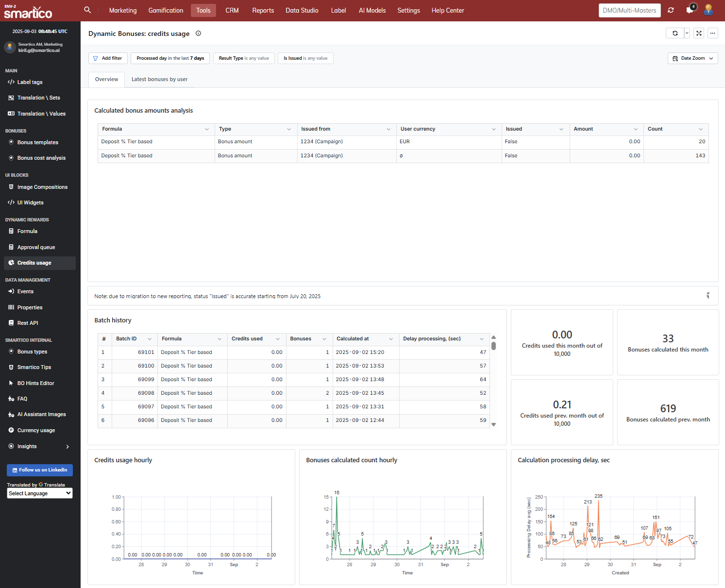725x588 pixels.
Task: Click the Batch history table scrollbar
Action: click(493, 346)
